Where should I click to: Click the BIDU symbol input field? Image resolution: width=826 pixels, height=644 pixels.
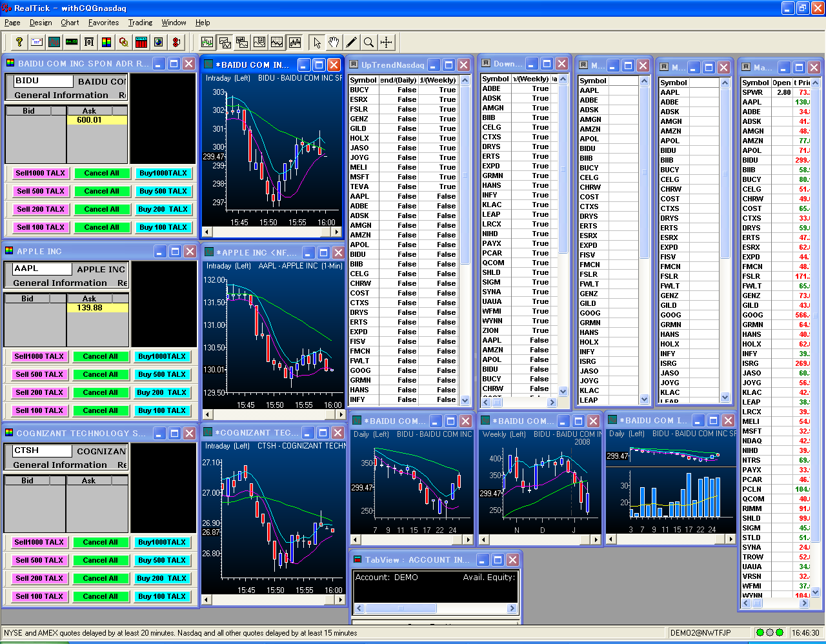pos(43,81)
